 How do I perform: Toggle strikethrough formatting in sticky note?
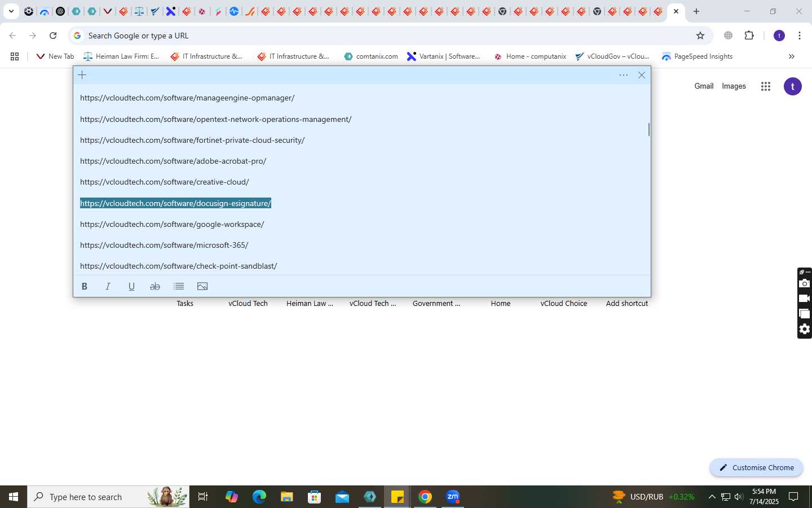click(155, 286)
